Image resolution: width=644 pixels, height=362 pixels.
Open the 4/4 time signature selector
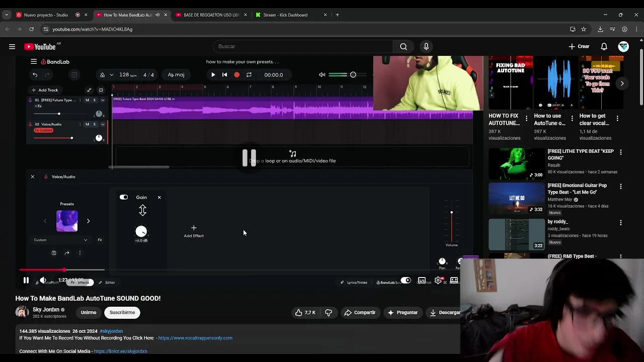pos(148,75)
